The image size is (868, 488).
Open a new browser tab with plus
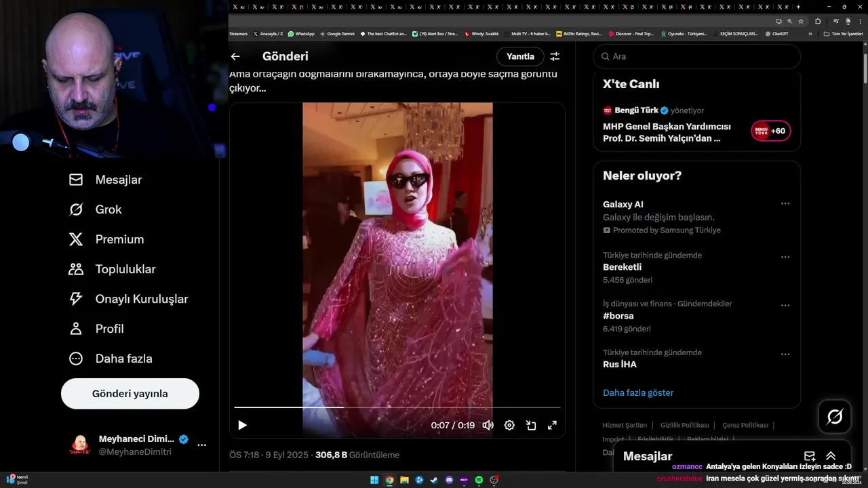(798, 7)
